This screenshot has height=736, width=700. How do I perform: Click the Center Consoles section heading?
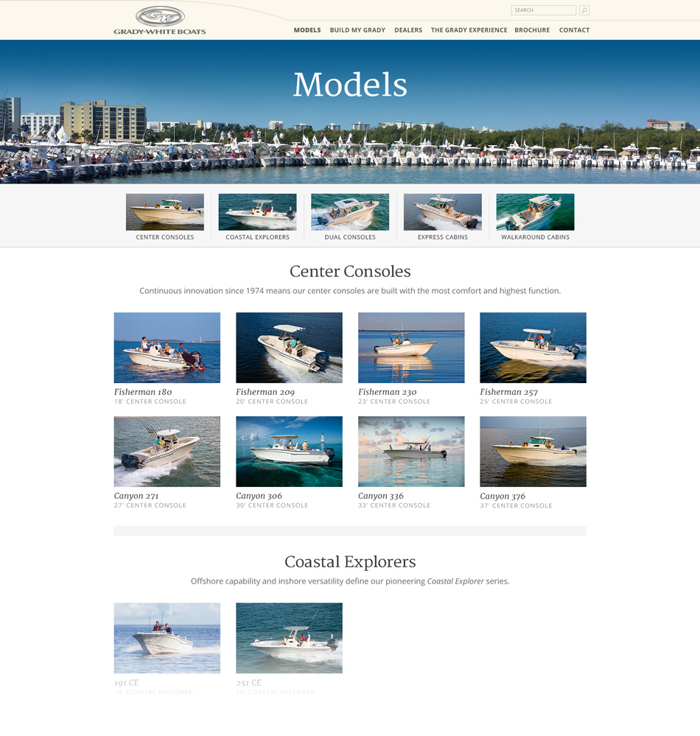(350, 271)
